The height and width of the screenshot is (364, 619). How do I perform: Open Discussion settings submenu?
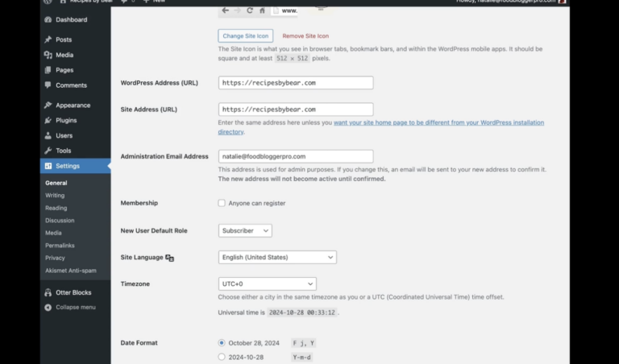(x=60, y=221)
